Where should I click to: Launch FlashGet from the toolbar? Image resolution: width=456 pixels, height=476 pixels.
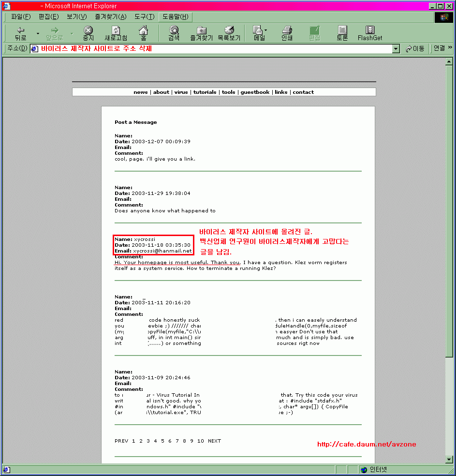pos(370,33)
